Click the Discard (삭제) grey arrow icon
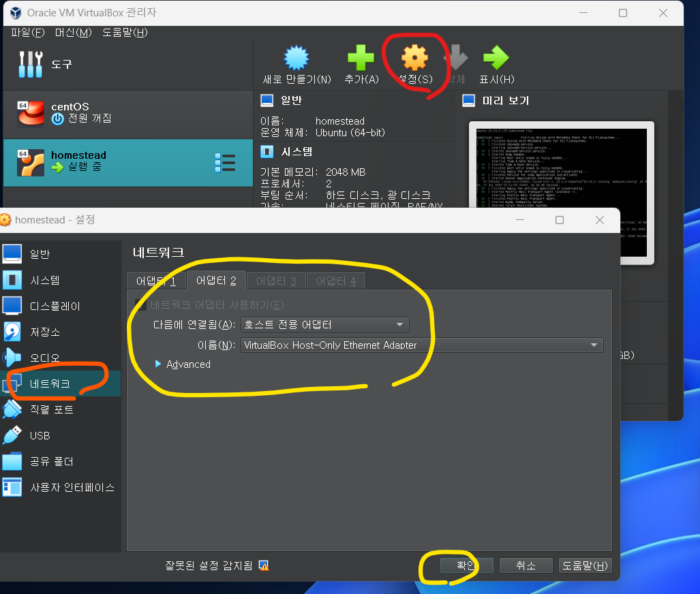 click(x=456, y=58)
